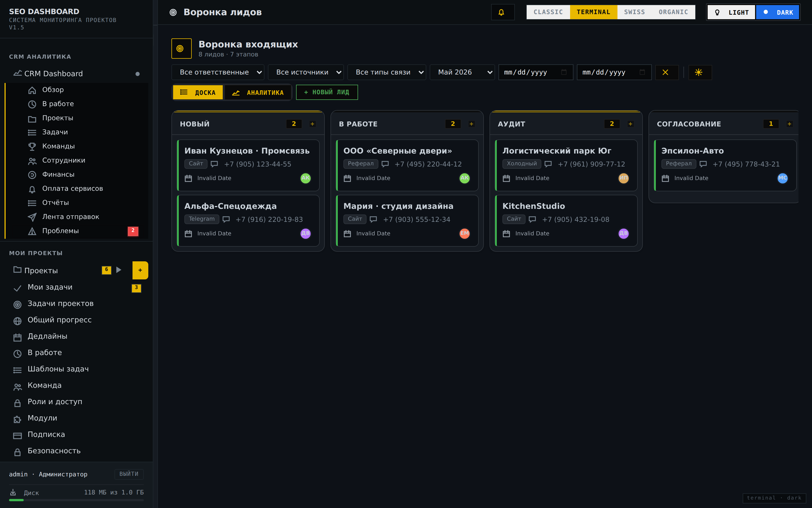
Task: Switch to LIGHT mode
Action: point(731,12)
